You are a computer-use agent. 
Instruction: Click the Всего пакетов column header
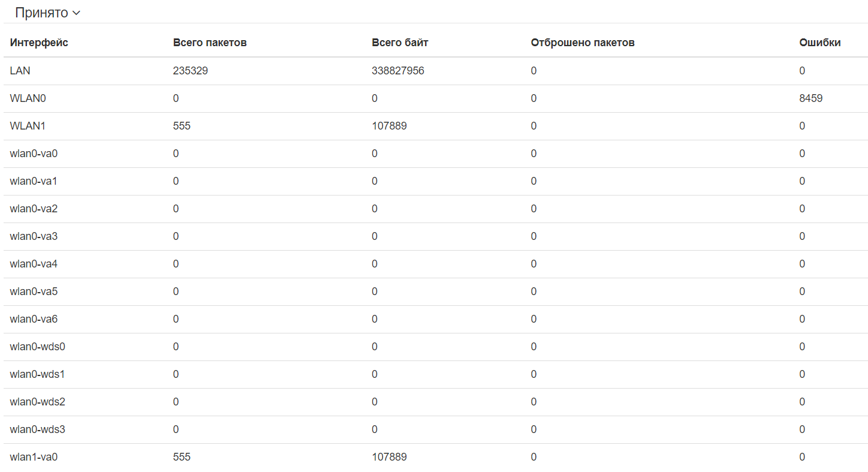(x=210, y=43)
